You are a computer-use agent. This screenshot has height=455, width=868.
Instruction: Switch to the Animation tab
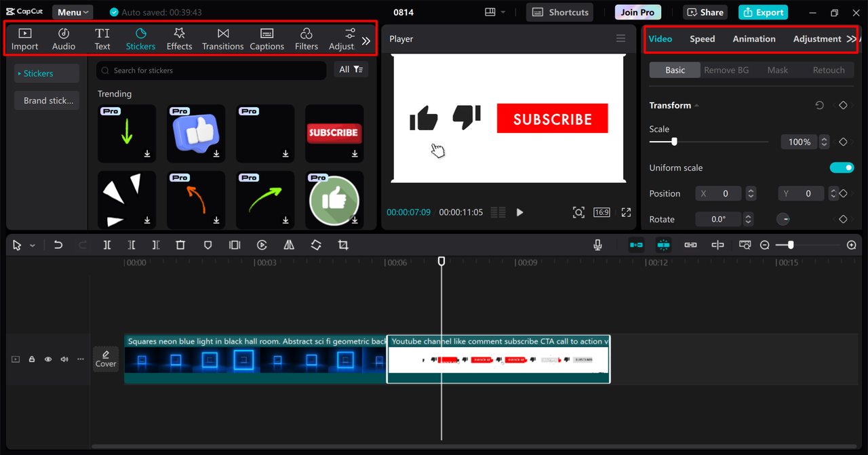754,39
